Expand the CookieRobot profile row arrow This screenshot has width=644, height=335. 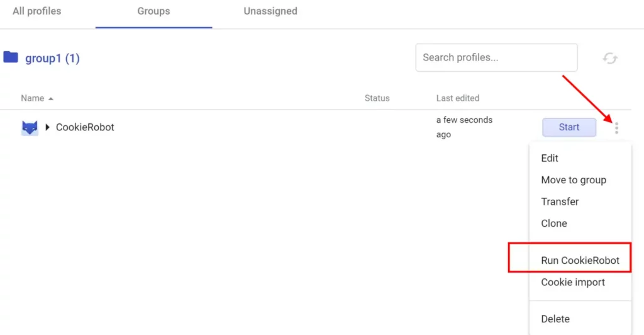(47, 127)
